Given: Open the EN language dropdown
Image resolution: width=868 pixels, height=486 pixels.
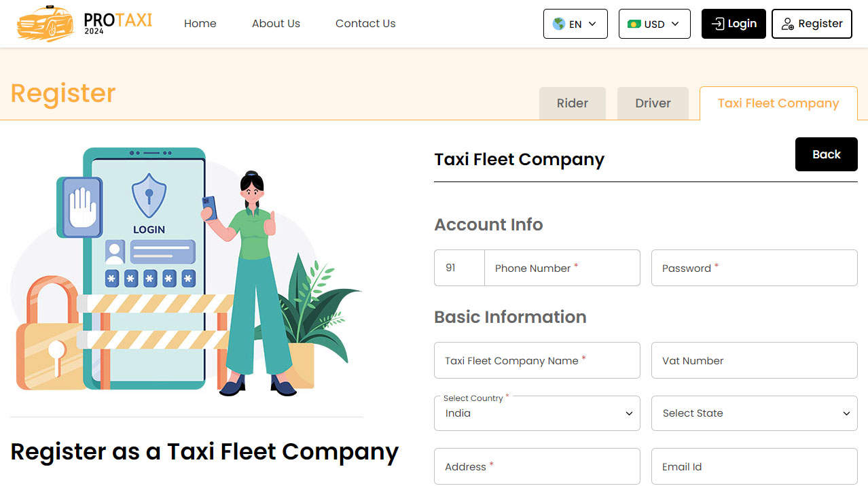Looking at the screenshot, I should 575,24.
